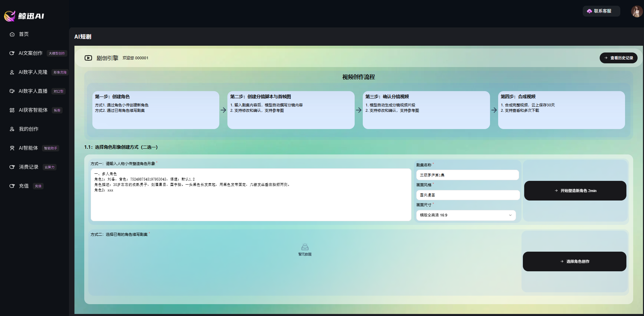Click inside the character biography text area

pyautogui.click(x=250, y=203)
